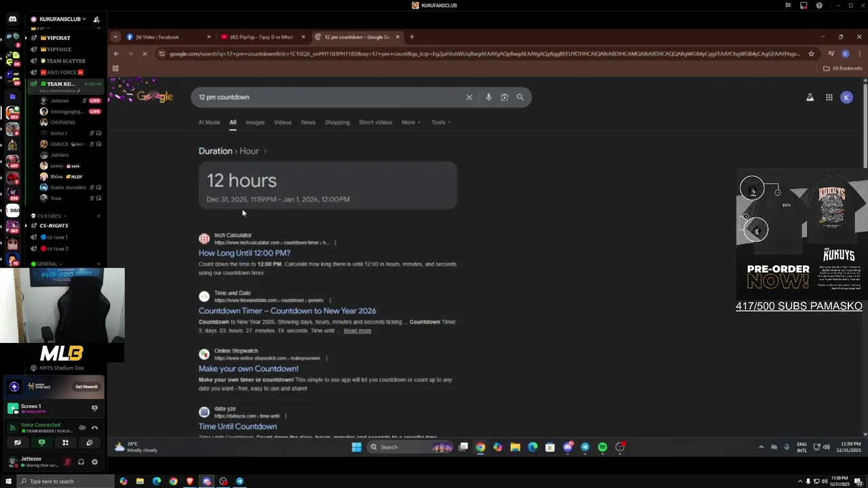The height and width of the screenshot is (488, 868).
Task: Open the Discord soundboard button
Action: [x=89, y=443]
